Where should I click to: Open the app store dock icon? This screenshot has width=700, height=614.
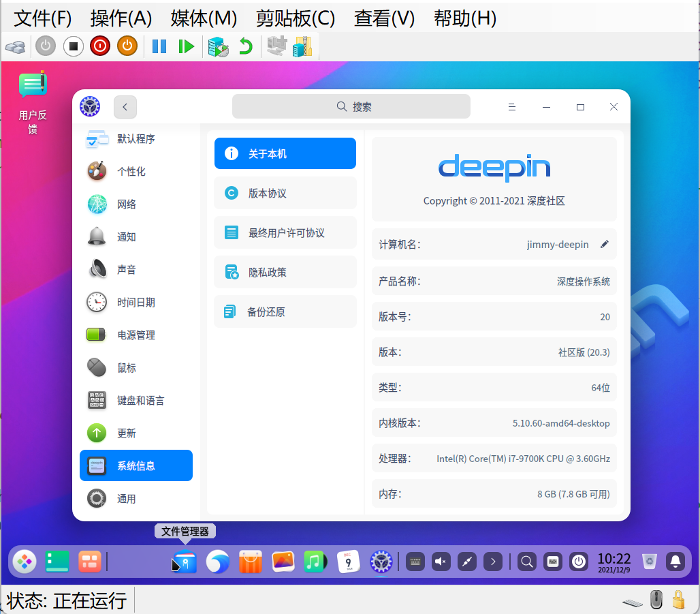[x=250, y=562]
